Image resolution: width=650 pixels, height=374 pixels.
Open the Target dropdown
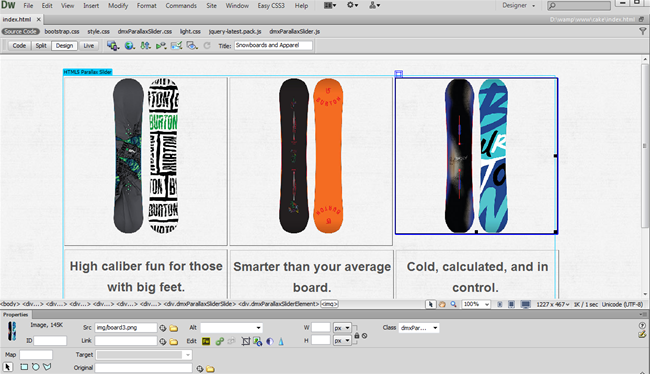(x=144, y=355)
